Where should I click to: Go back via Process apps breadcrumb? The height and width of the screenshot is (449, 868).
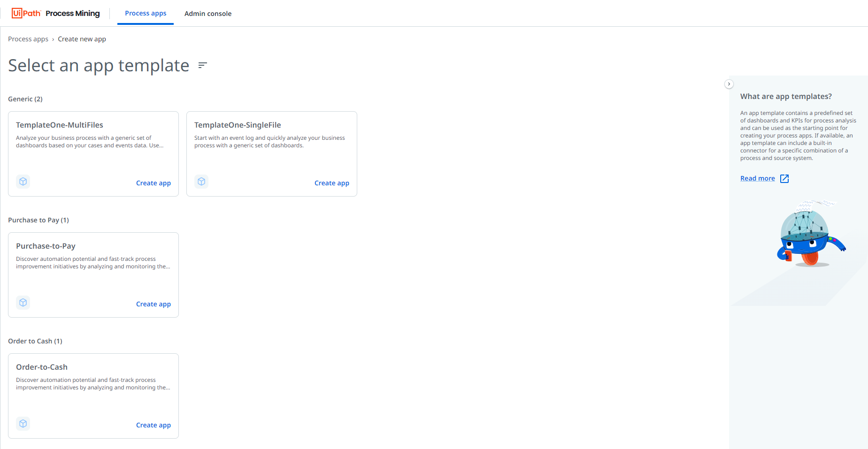pos(28,39)
